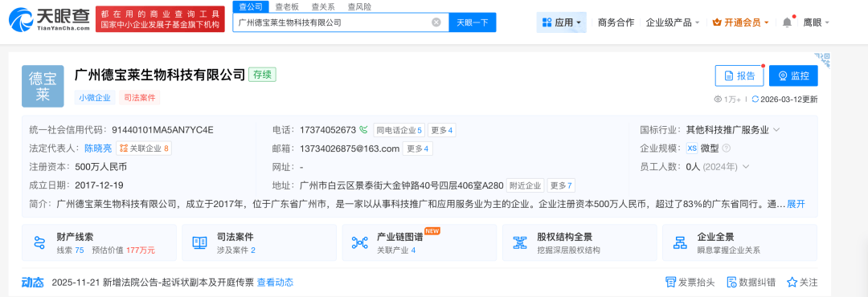The image size is (868, 297).
Task: Click the 应用 grid icon
Action: 547,22
